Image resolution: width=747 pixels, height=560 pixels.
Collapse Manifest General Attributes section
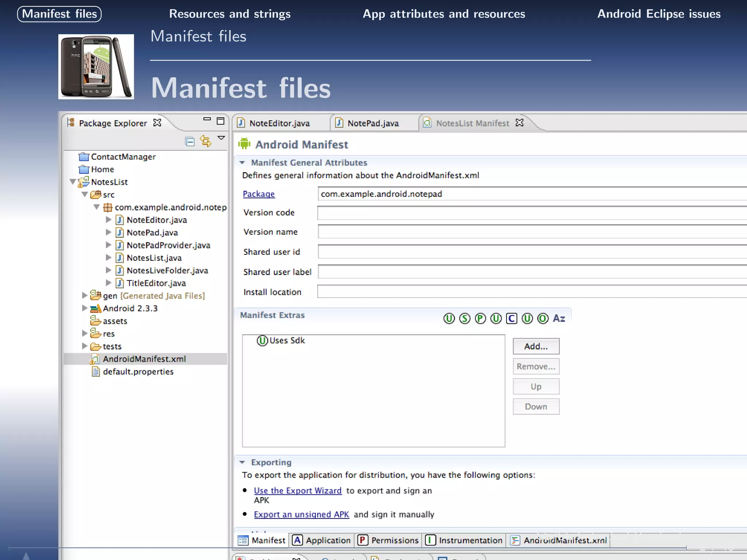[x=242, y=163]
